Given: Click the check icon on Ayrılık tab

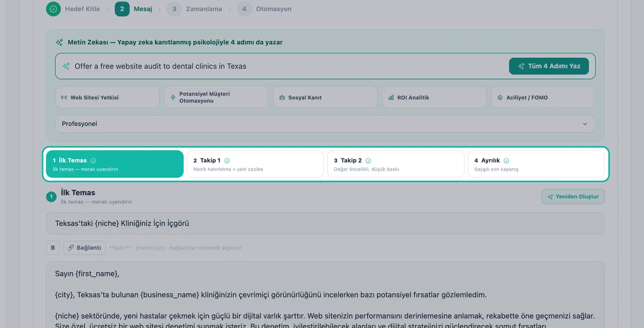Looking at the screenshot, I should coord(507,160).
